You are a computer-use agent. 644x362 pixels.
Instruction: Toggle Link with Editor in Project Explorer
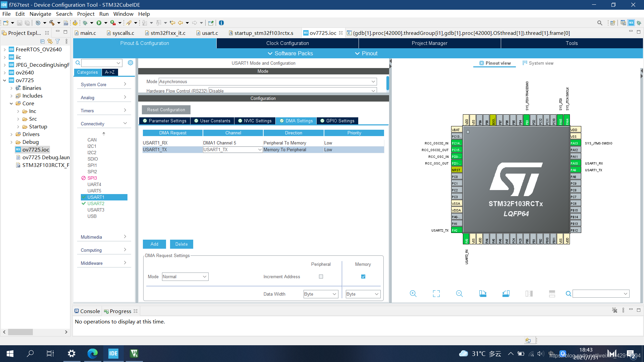pyautogui.click(x=50, y=41)
